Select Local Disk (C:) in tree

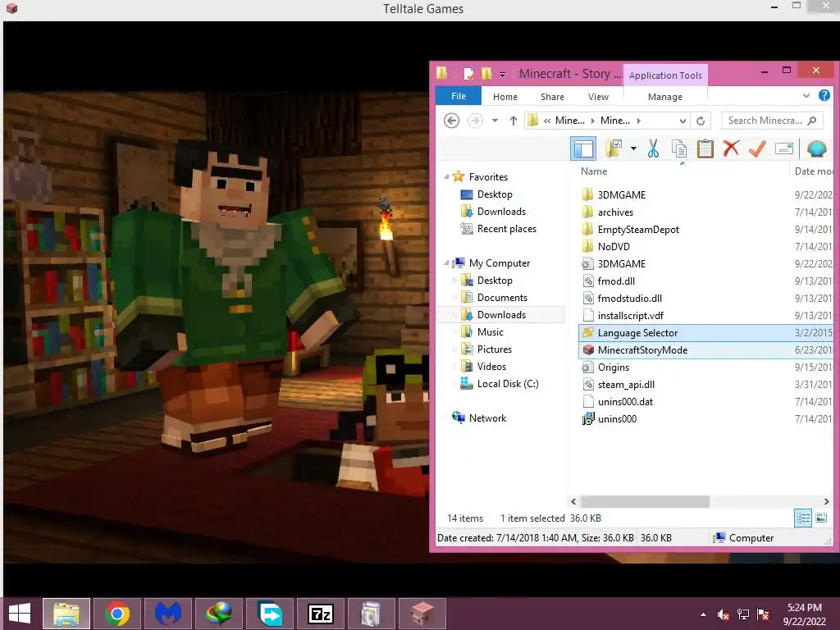tap(508, 384)
